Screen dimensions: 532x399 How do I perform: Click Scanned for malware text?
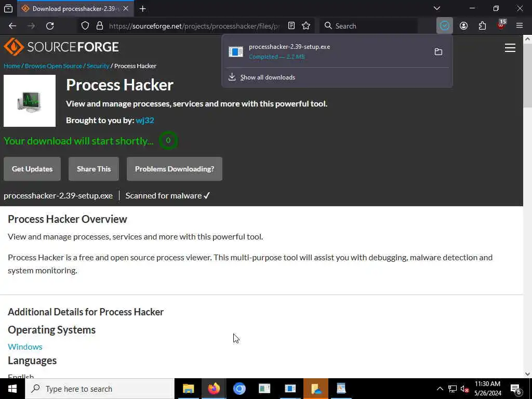tap(168, 196)
